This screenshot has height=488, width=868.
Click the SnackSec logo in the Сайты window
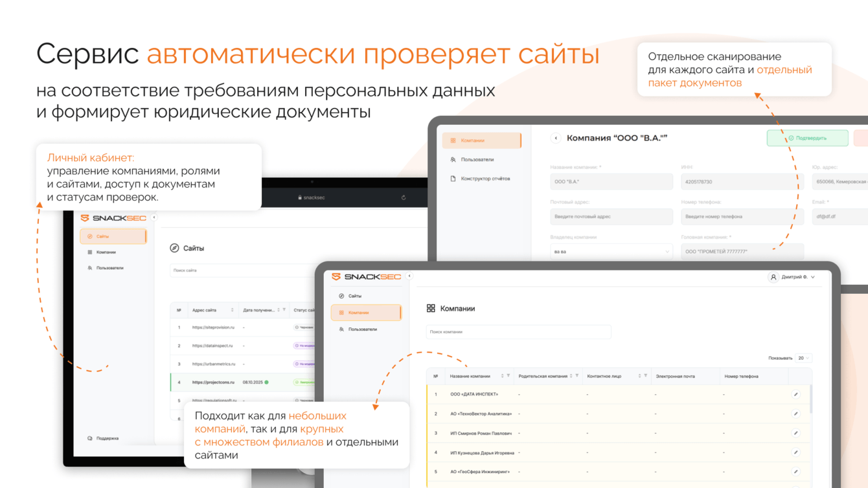pyautogui.click(x=113, y=218)
